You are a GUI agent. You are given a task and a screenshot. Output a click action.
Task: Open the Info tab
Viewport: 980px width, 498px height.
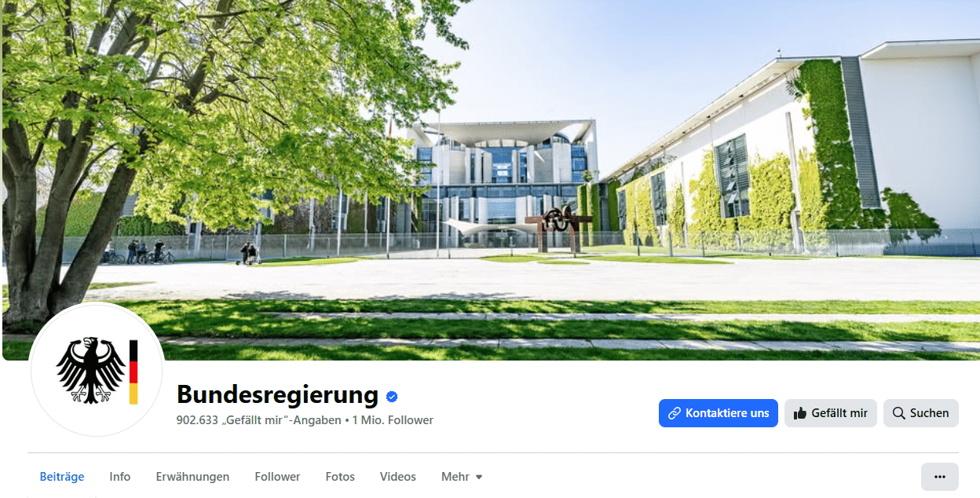[120, 477]
